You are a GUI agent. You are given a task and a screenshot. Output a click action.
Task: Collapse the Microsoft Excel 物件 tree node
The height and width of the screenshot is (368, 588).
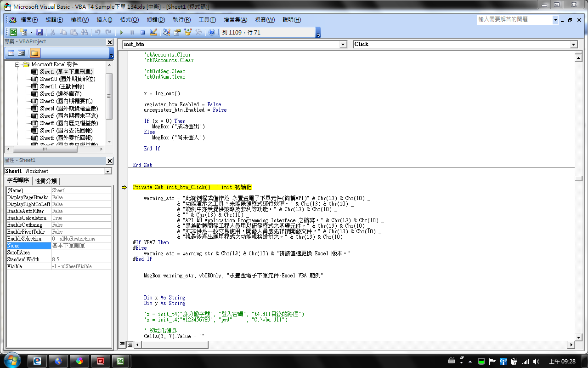pyautogui.click(x=17, y=64)
